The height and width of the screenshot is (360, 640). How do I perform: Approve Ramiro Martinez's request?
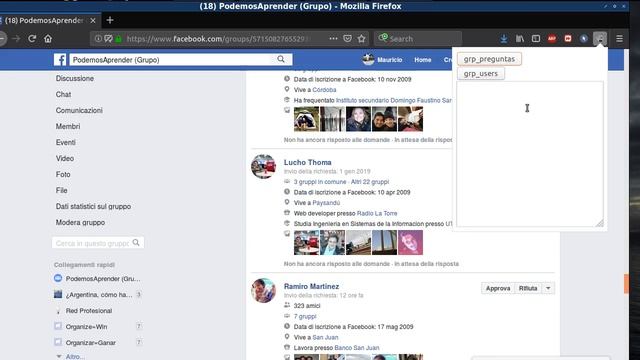498,288
